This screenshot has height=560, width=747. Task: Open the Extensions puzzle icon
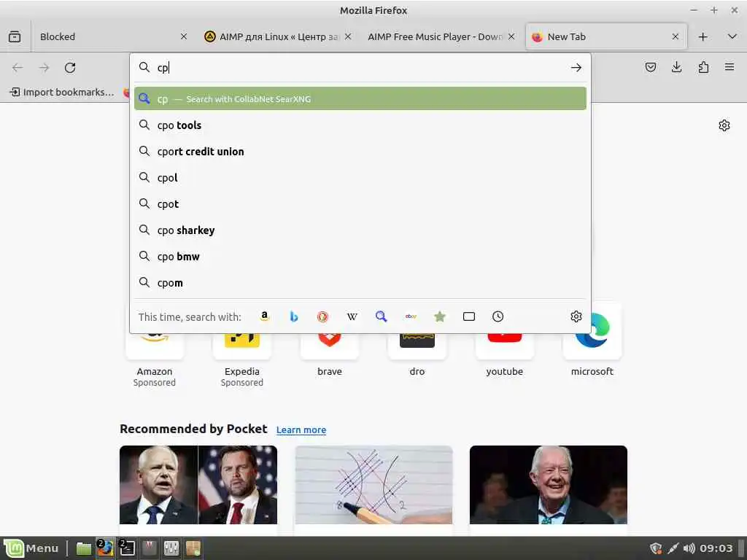pos(703,67)
